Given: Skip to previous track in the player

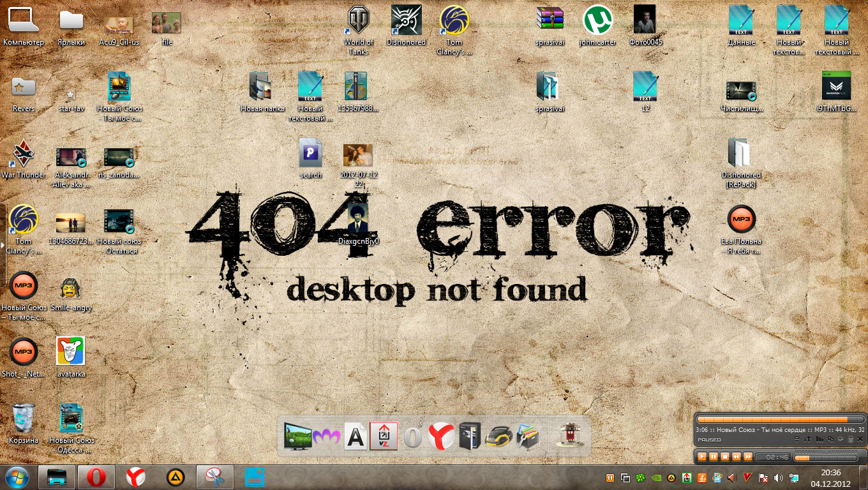Looking at the screenshot, I should [x=736, y=457].
